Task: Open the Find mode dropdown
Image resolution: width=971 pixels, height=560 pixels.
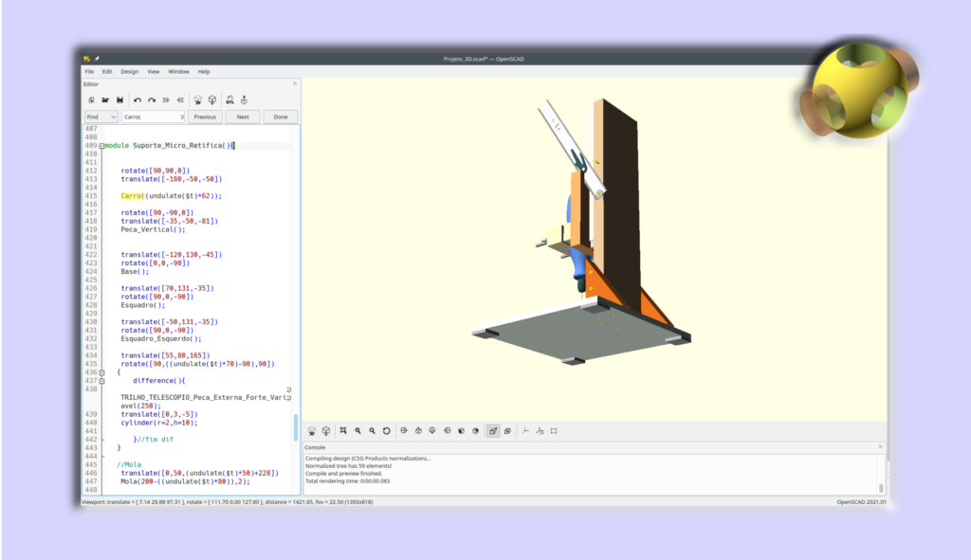Action: (x=101, y=117)
